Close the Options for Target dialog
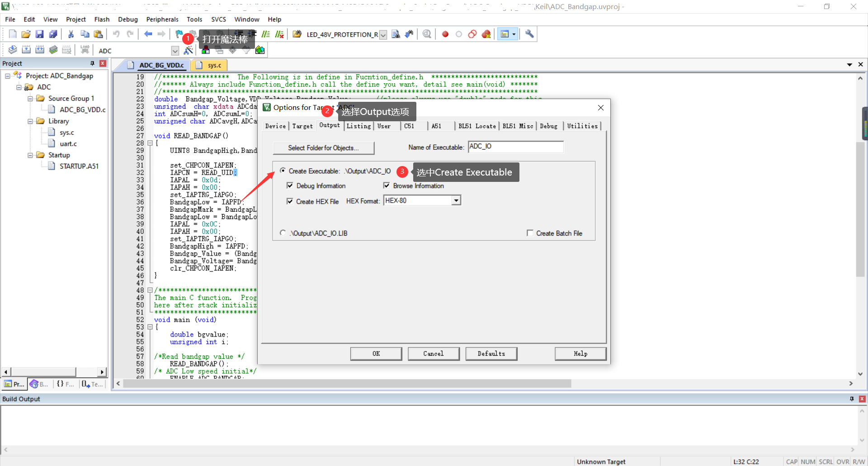868x466 pixels. pyautogui.click(x=600, y=108)
